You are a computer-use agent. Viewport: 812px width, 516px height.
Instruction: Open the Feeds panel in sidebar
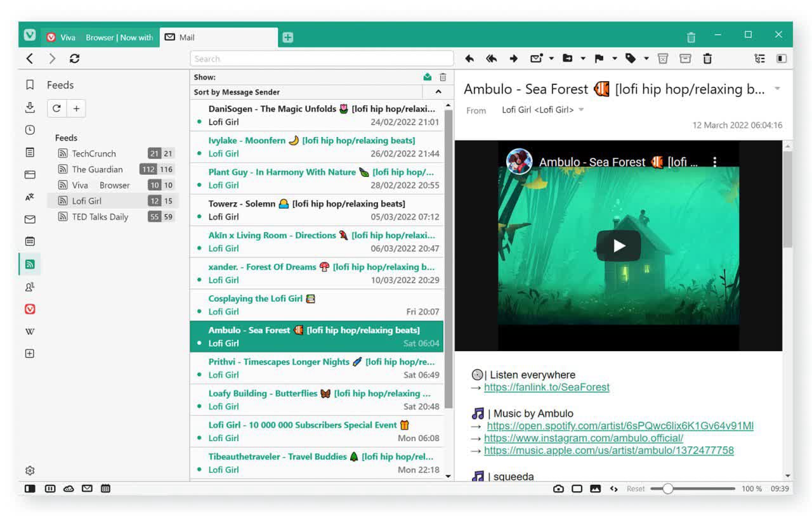pyautogui.click(x=29, y=264)
